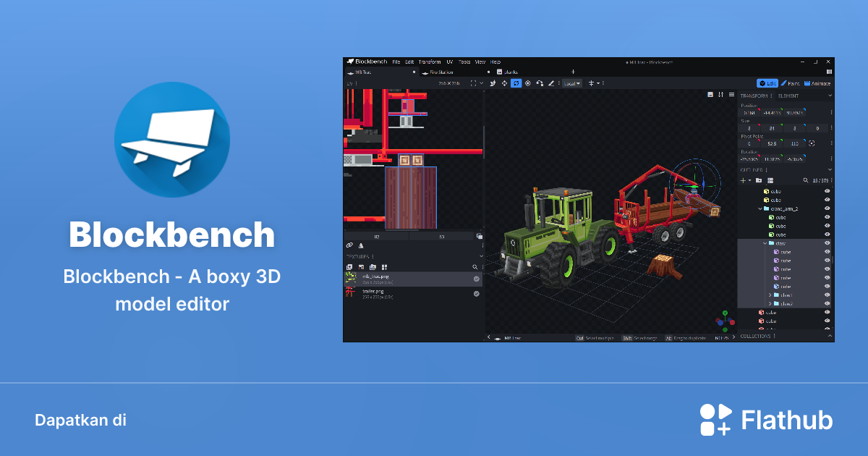The image size is (868, 456).
Task: Use the search icon in the Outliner
Action: click(805, 180)
